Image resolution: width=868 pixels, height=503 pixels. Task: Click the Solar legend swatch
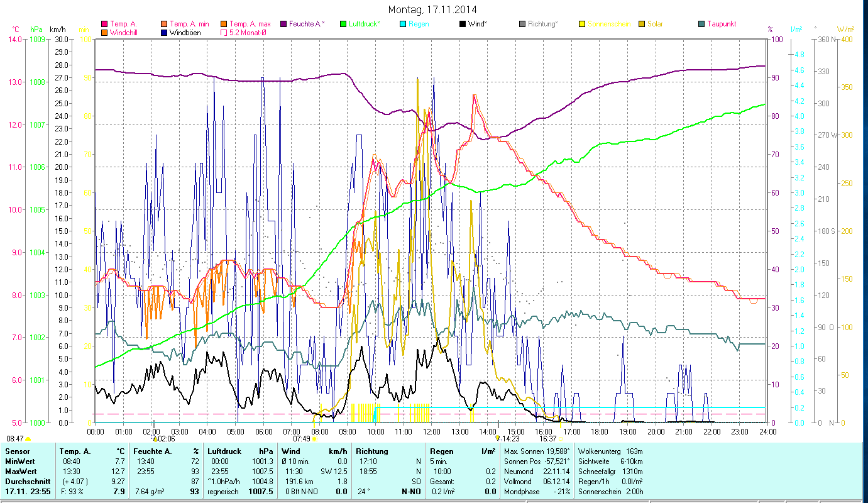(641, 24)
